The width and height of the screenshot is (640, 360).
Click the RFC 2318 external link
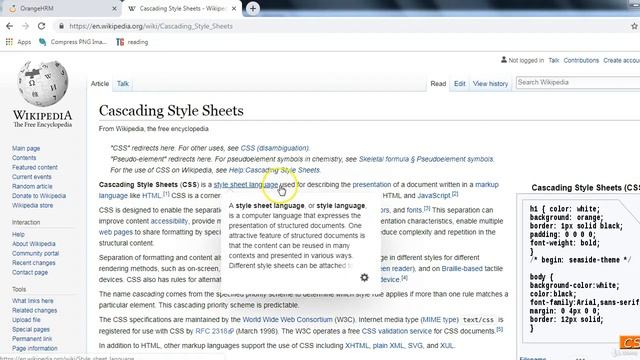tap(214, 331)
